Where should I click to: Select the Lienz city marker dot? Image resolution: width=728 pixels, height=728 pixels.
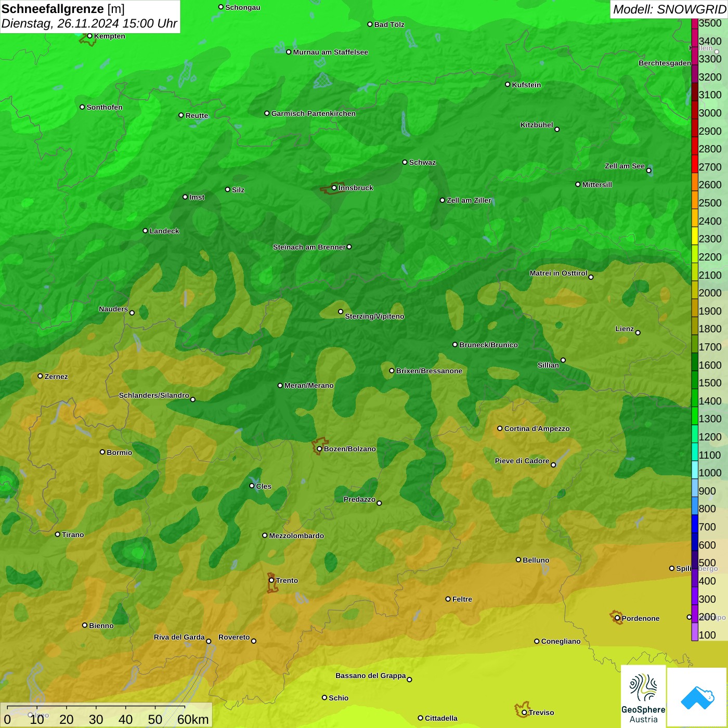[638, 333]
